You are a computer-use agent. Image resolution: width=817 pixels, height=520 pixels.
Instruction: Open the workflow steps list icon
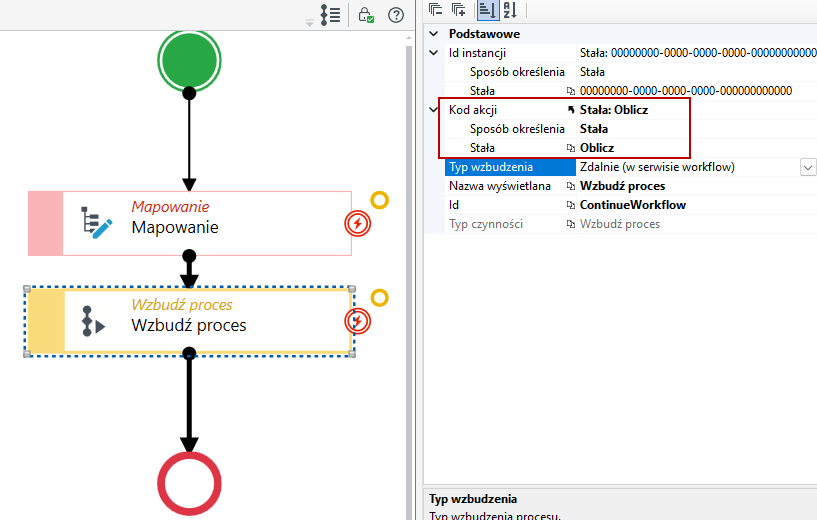tap(330, 15)
